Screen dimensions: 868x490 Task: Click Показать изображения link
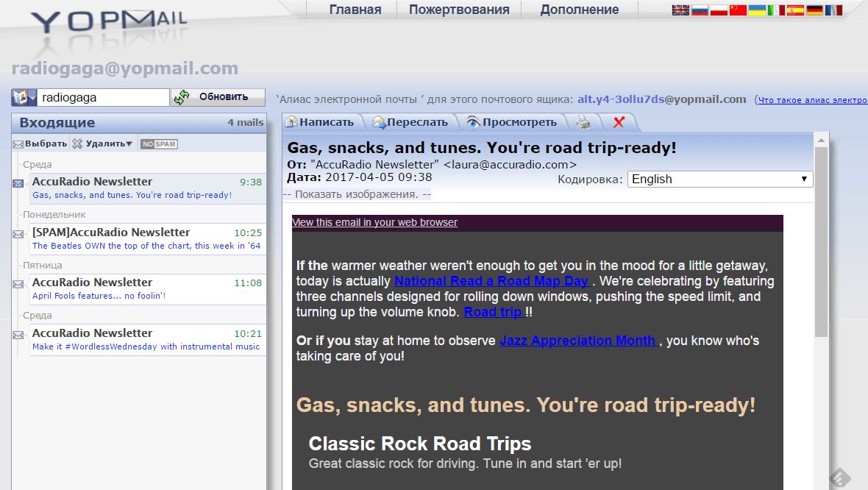[357, 194]
